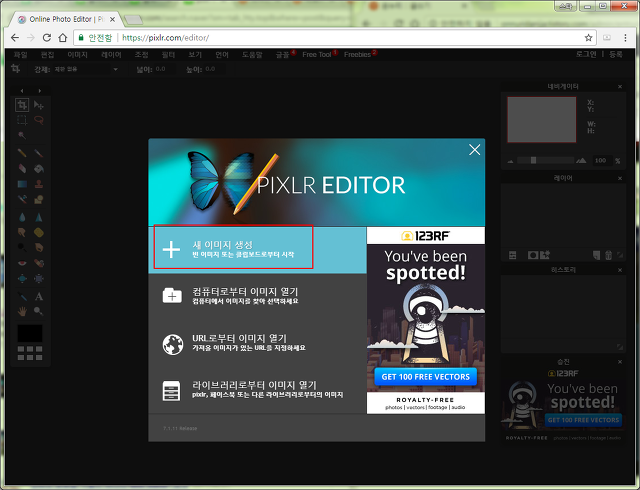Screen dimensions: 640x490
Task: Open the Free Tool menu
Action: [x=317, y=55]
